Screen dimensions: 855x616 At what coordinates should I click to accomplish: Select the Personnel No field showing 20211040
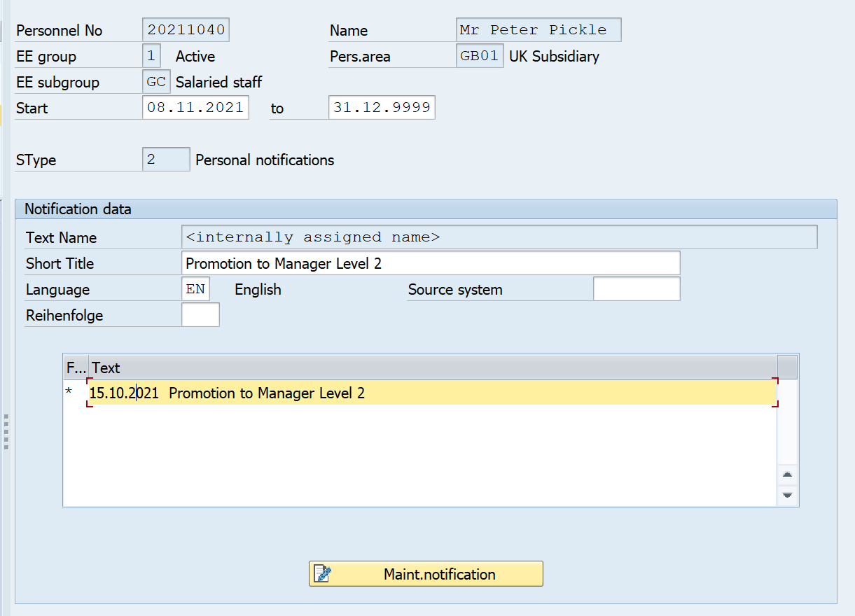(186, 30)
